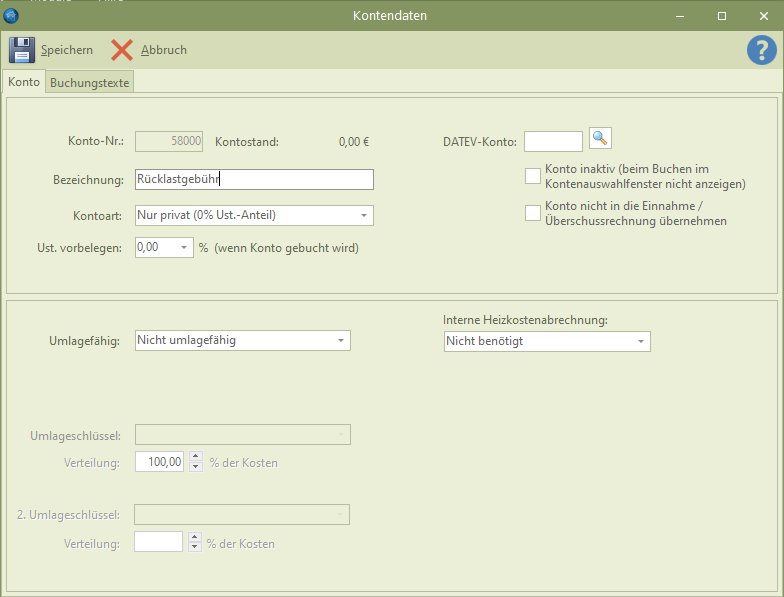Open help via the blue question mark icon
This screenshot has height=597, width=784.
[x=761, y=50]
